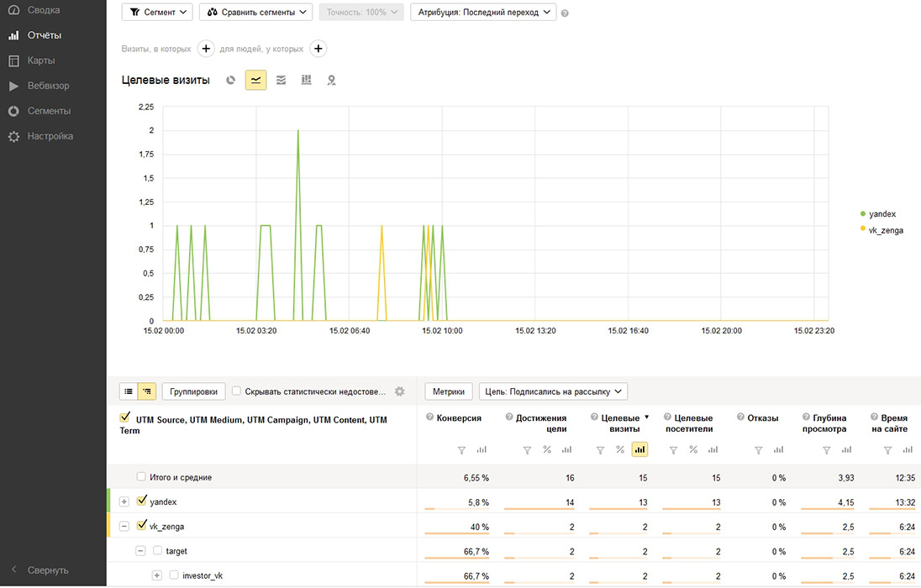Add a visit condition with plus button
Viewport: 921px width, 588px height.
click(207, 49)
